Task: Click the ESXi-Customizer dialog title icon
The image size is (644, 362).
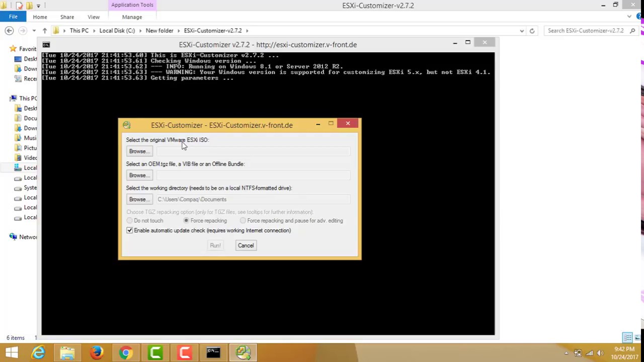Action: 126,125
